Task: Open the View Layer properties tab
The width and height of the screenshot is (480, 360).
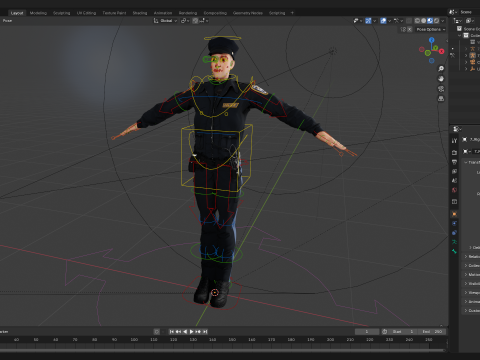Action: tap(454, 171)
